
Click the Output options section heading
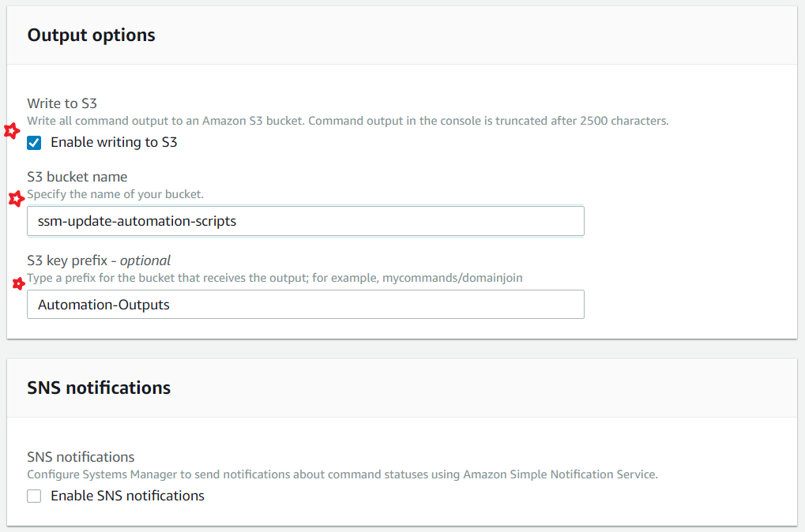(x=91, y=36)
